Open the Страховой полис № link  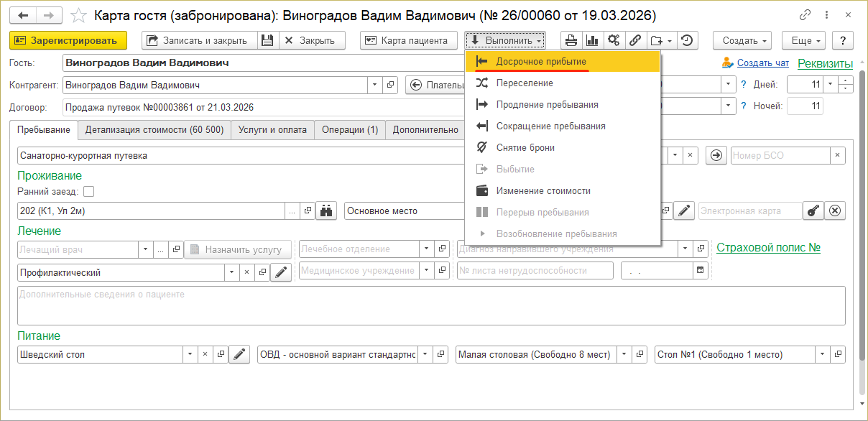pyautogui.click(x=768, y=248)
